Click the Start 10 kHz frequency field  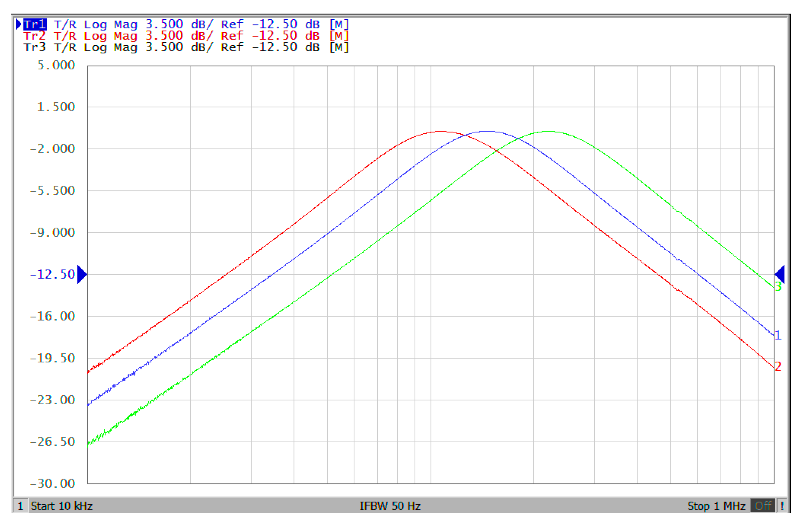tap(62, 506)
